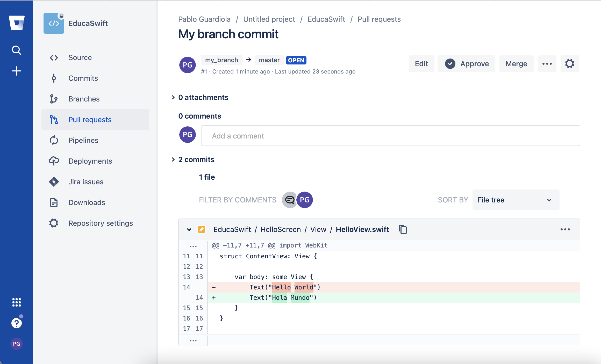
Task: Open EducaSwift breadcrumb link
Action: pyautogui.click(x=326, y=19)
